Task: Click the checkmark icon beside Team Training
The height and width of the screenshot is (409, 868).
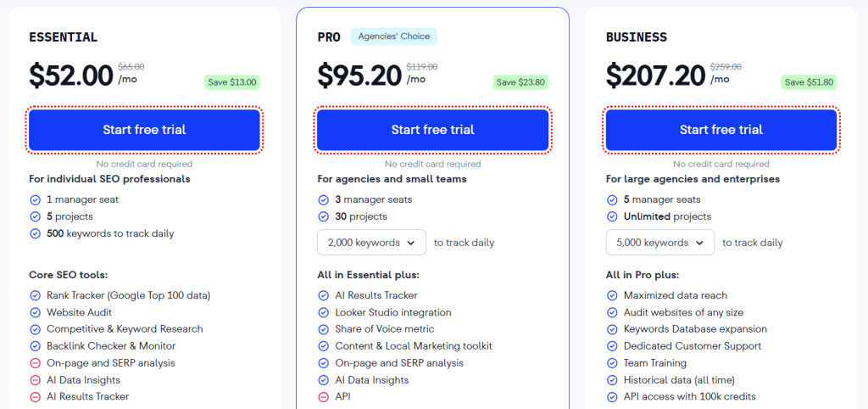Action: tap(612, 362)
